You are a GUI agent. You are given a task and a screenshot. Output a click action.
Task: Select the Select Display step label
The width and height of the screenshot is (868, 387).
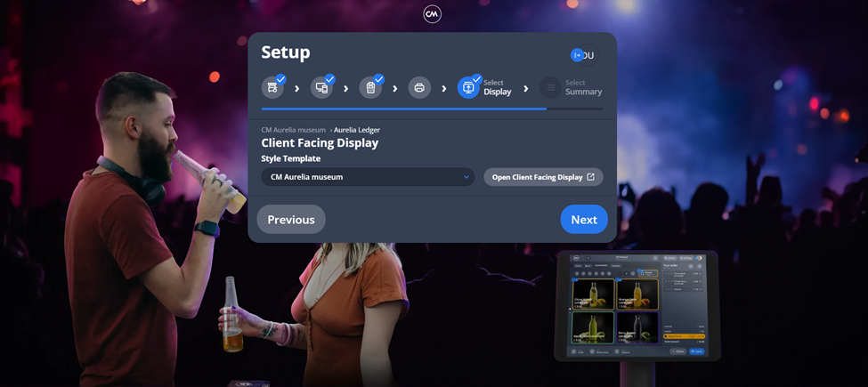(498, 87)
